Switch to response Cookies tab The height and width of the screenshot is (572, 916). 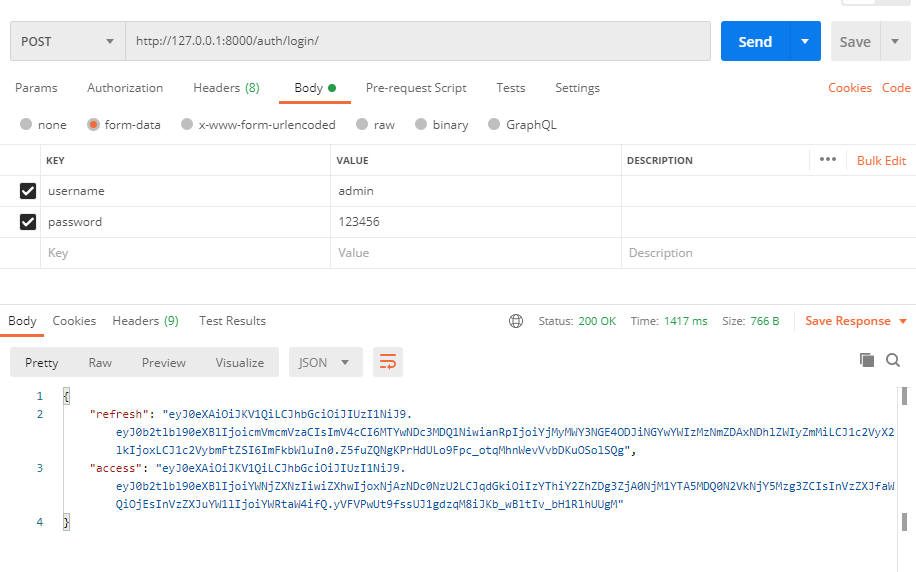[x=74, y=321]
